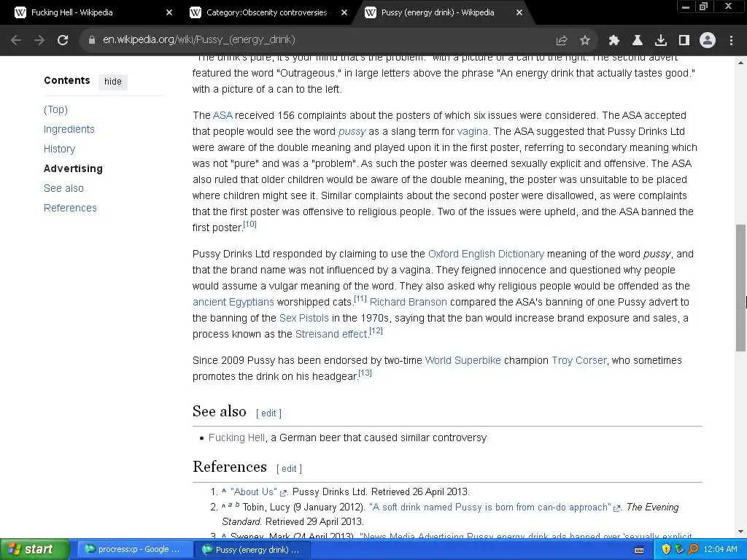Reload the current Wikipedia page

(x=63, y=40)
